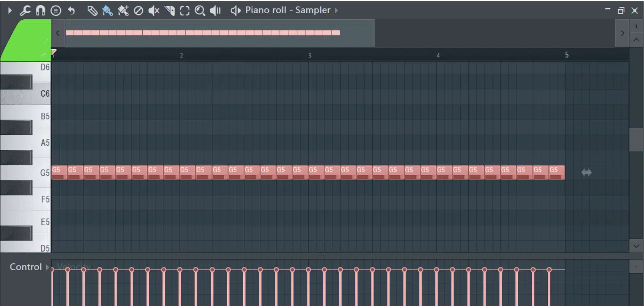Select the Draw pencil tool
644x306 pixels.
tap(92, 10)
